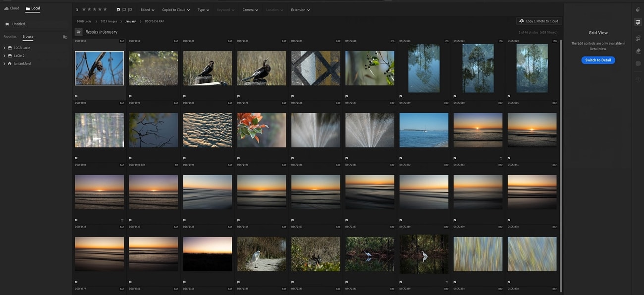Filter by three star rating
This screenshot has width=644, height=295.
coord(94,9)
